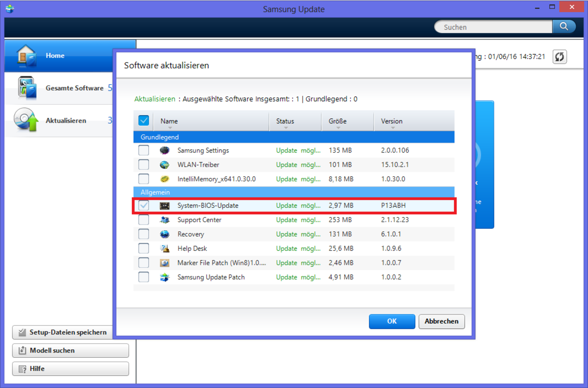Screen dimensions: 588x388
Task: Click the Support Center status text
Action: [299, 220]
